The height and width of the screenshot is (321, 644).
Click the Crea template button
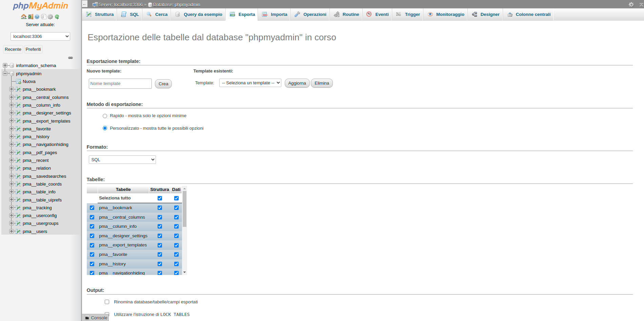point(163,84)
